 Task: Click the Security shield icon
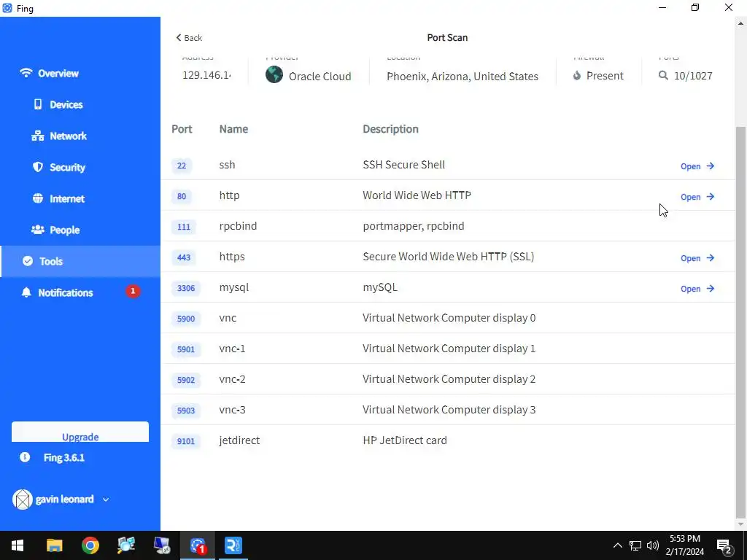[38, 167]
